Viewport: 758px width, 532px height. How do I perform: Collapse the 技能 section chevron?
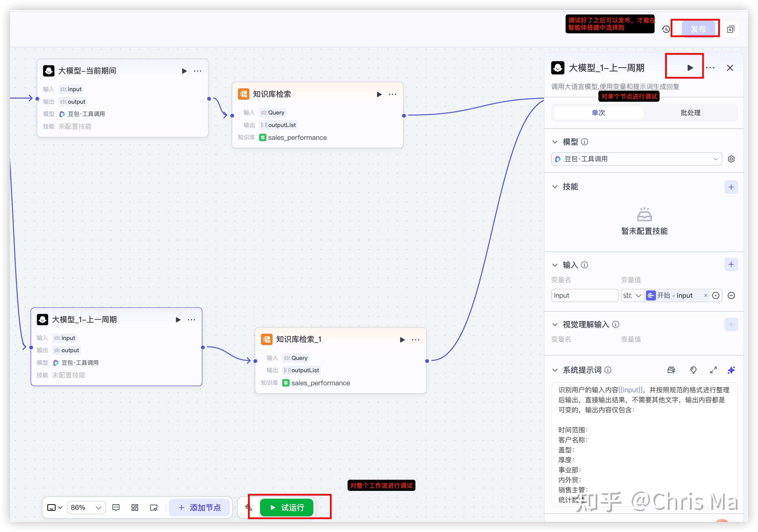555,187
